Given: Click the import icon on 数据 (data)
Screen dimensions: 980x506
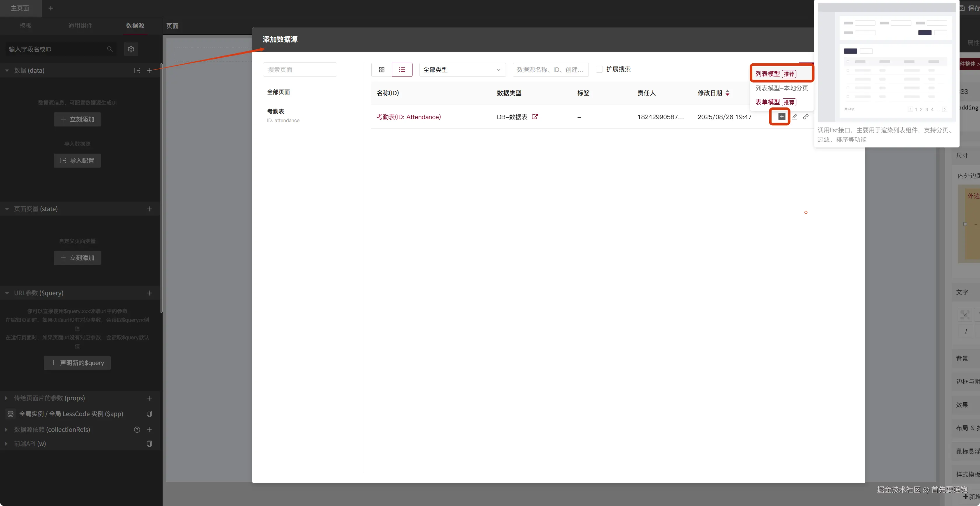Looking at the screenshot, I should (x=137, y=70).
